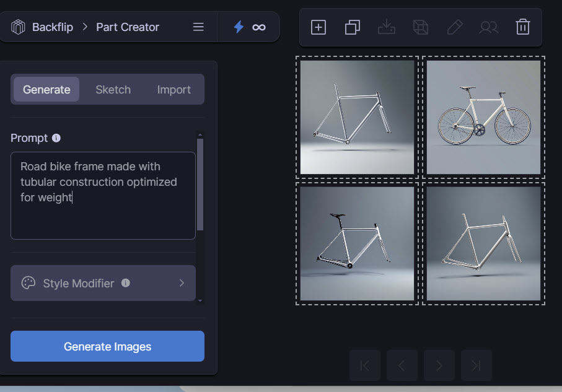This screenshot has width=562, height=392.
Task: Click the Part Creator breadcrumb link
Action: 127,27
